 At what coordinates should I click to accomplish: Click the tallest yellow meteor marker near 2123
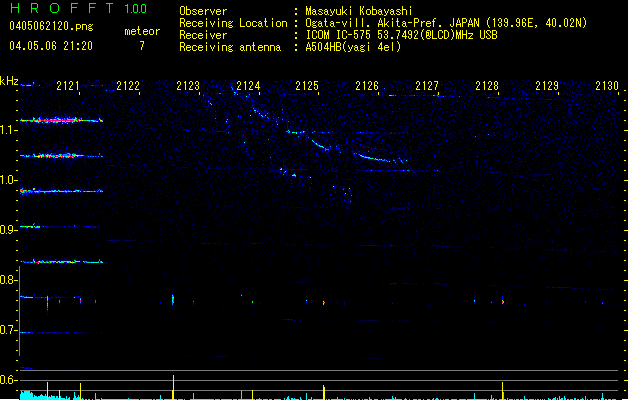click(173, 387)
